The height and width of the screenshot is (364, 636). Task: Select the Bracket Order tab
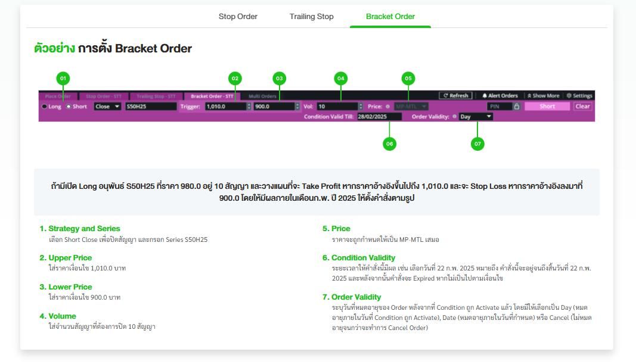point(390,17)
